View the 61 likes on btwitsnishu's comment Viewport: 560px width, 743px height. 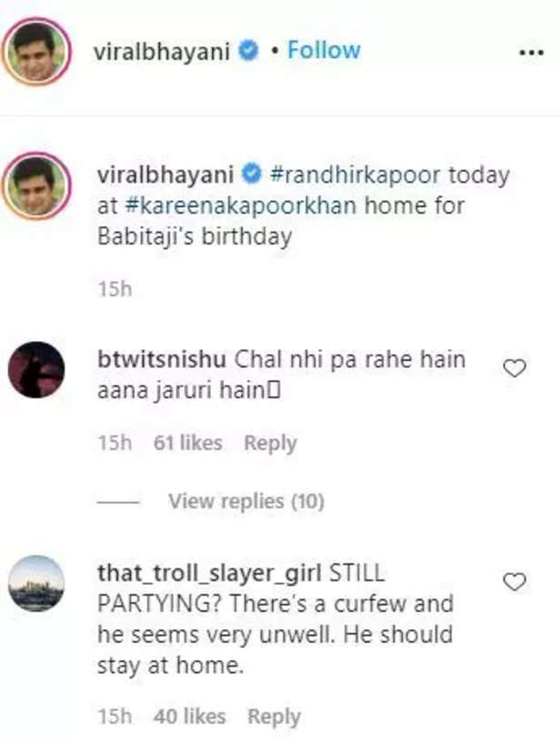pos(188,444)
